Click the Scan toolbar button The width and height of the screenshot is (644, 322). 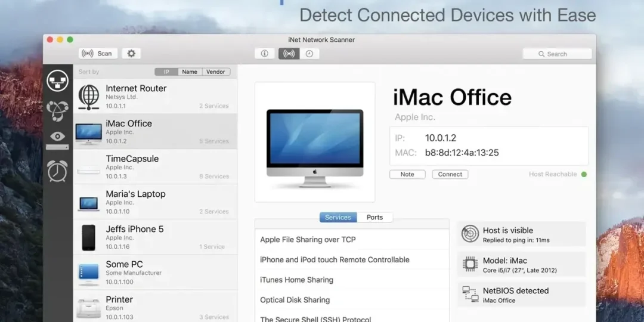pos(98,54)
